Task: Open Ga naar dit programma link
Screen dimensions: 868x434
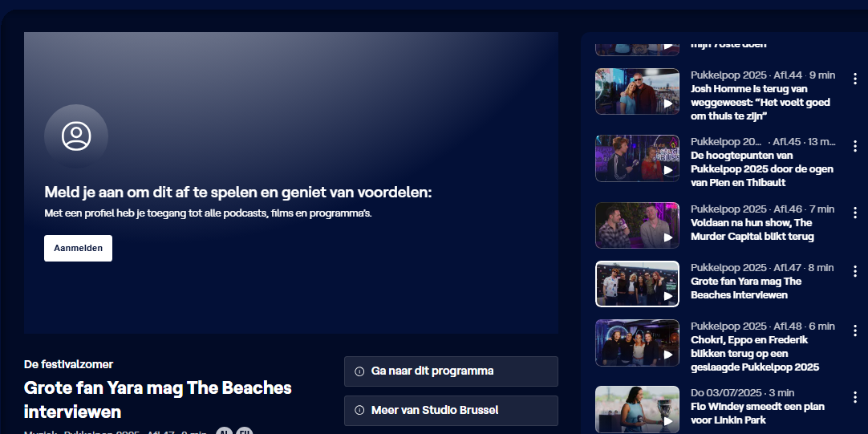Action: click(451, 371)
